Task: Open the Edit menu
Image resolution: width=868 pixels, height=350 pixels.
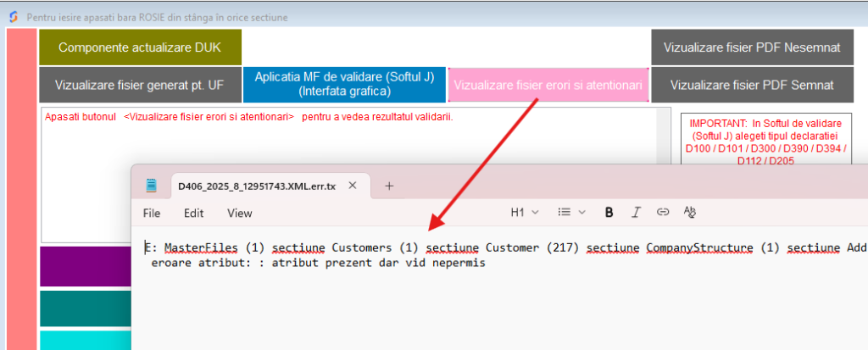Action: click(x=193, y=214)
